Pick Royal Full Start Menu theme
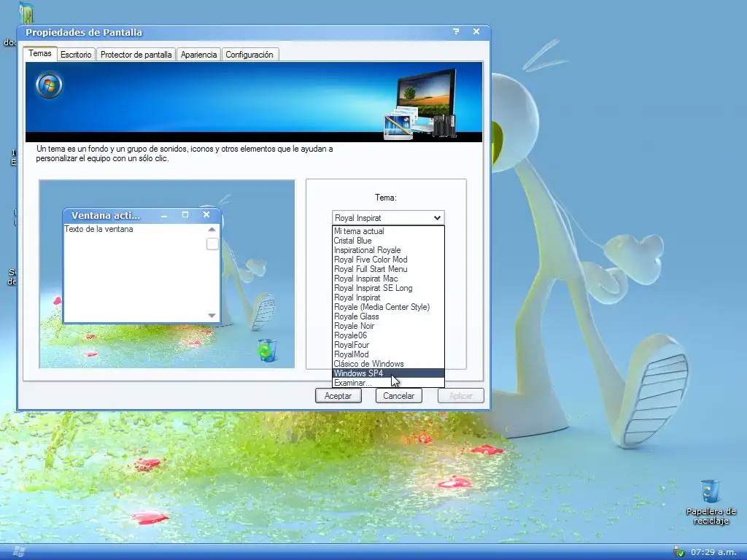The image size is (747, 560). tap(388, 269)
